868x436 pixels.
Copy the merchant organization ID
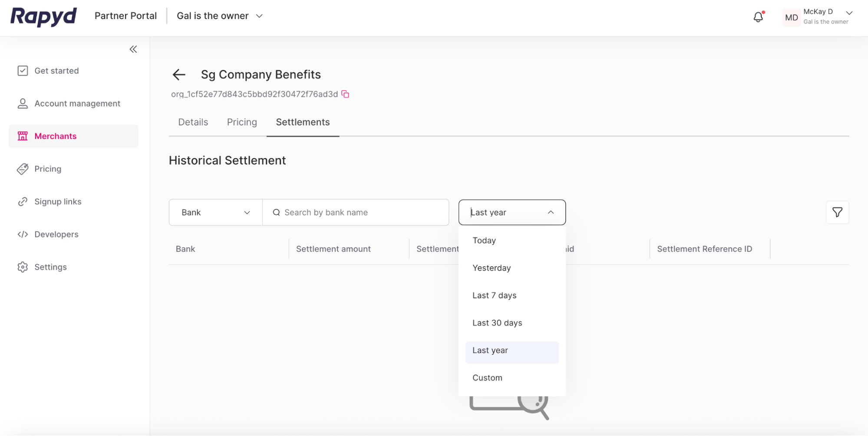click(x=345, y=94)
